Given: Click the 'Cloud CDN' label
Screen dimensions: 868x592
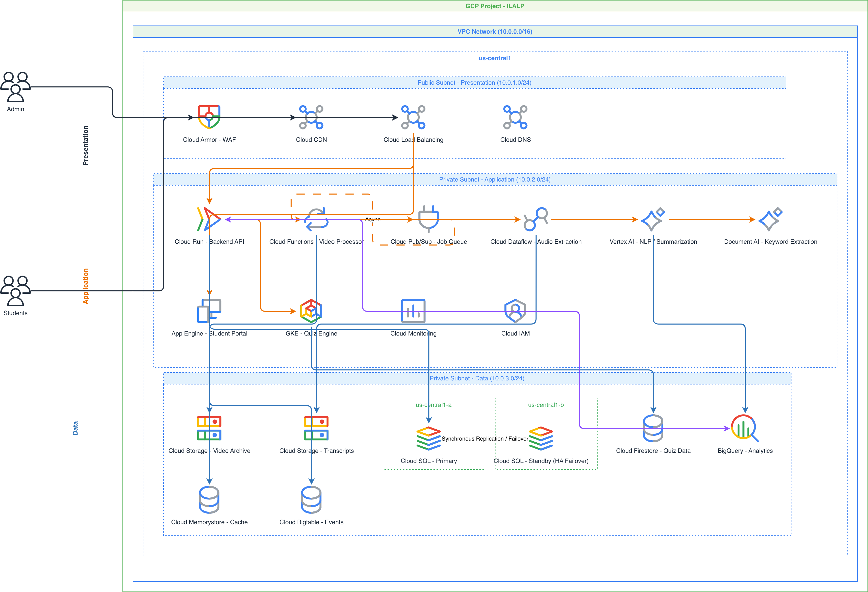Looking at the screenshot, I should pos(311,140).
